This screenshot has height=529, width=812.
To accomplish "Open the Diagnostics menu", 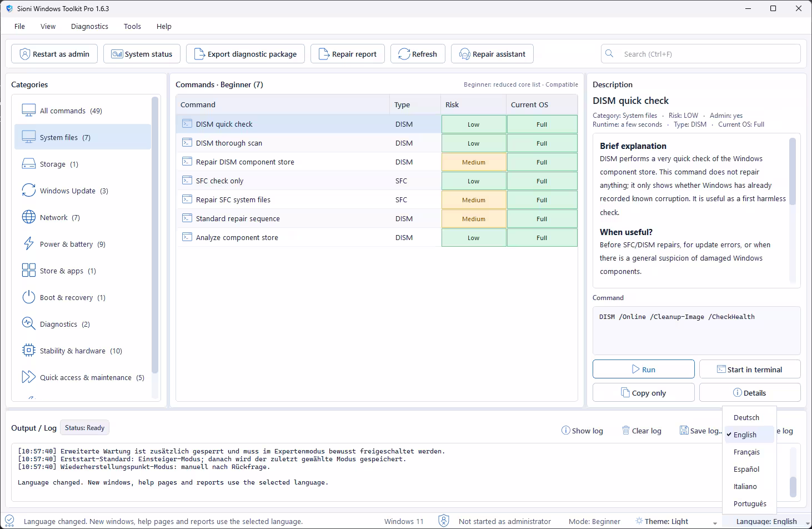I will pyautogui.click(x=89, y=26).
